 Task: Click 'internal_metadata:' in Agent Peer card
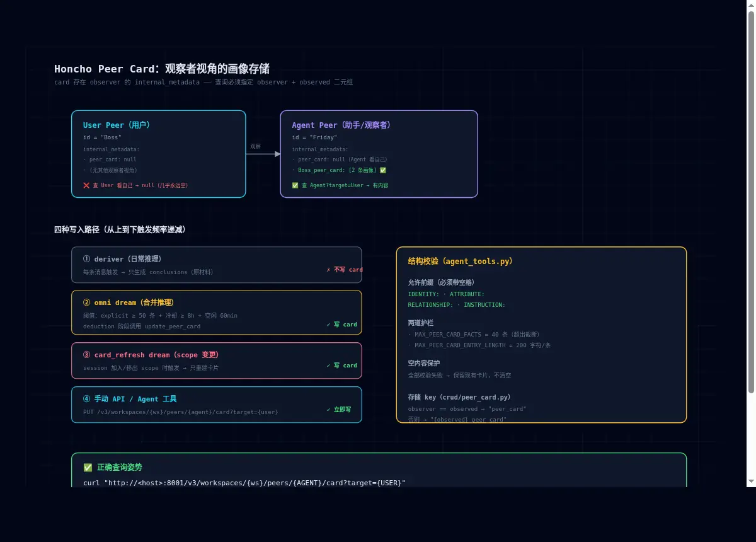coord(320,149)
